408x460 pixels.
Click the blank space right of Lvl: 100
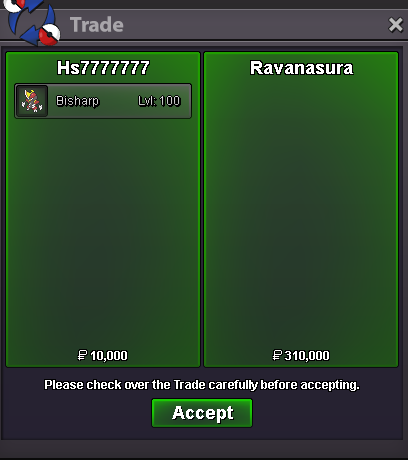click(186, 101)
